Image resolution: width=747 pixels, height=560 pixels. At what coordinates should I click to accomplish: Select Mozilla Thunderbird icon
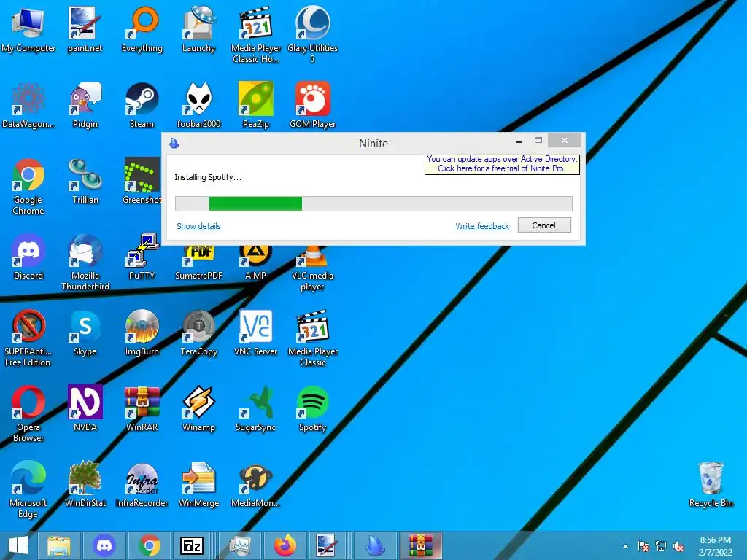coord(85,262)
